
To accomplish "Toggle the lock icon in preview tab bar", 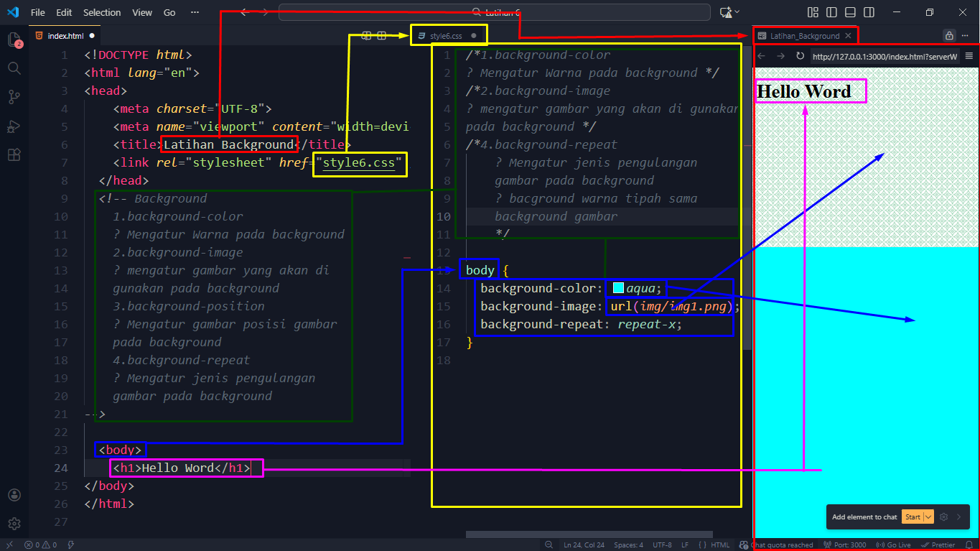I will click(x=949, y=35).
